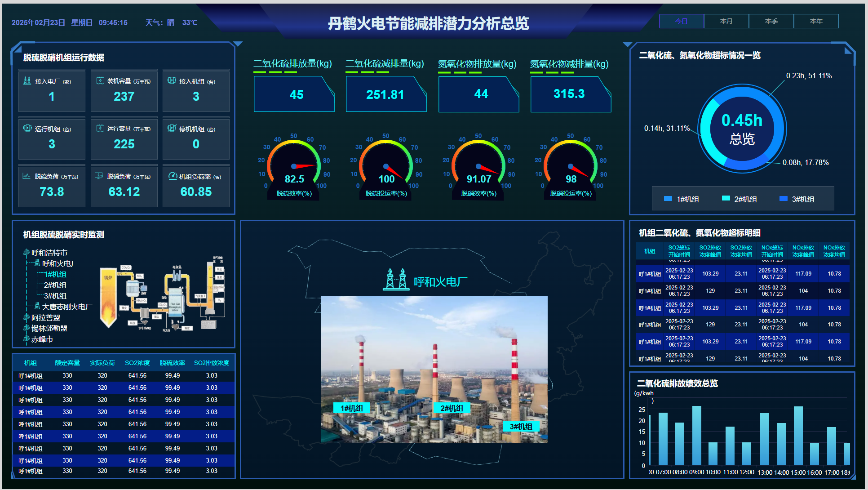Select 2#机组 in the monitoring tree

coord(55,285)
